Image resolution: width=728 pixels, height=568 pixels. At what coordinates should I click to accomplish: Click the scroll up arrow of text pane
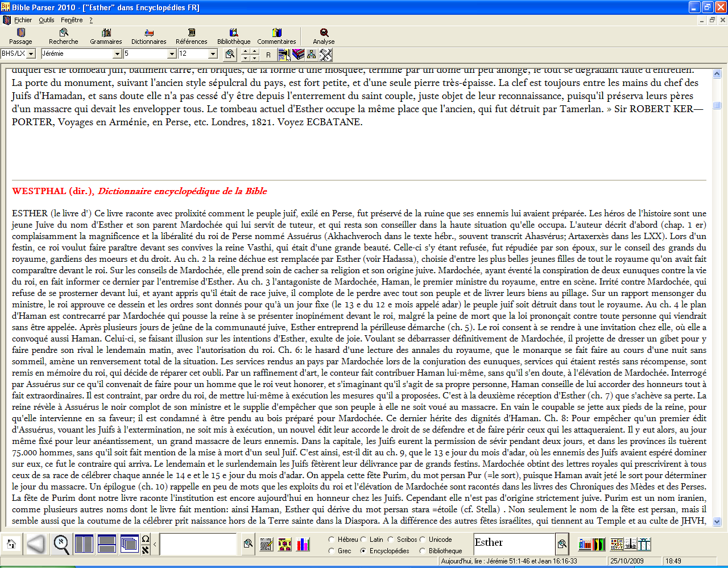click(717, 74)
